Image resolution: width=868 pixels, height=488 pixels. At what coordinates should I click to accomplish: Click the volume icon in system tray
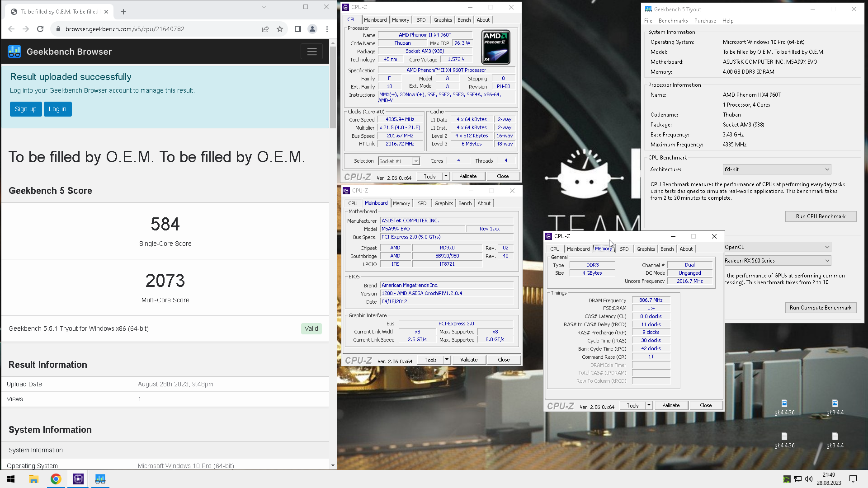(809, 479)
